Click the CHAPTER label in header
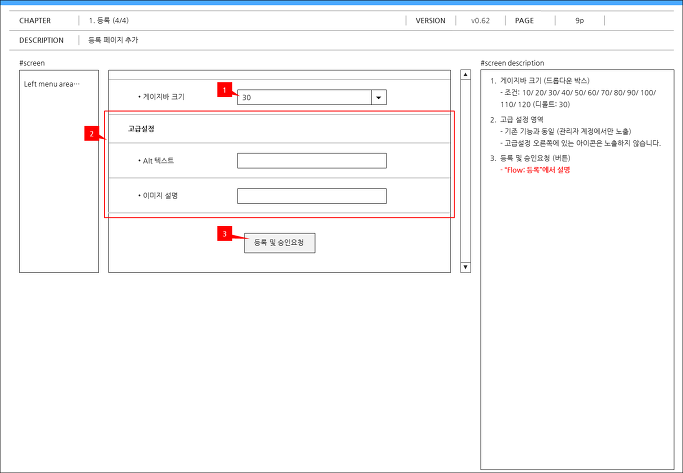This screenshot has height=473, width=683. 35,20
